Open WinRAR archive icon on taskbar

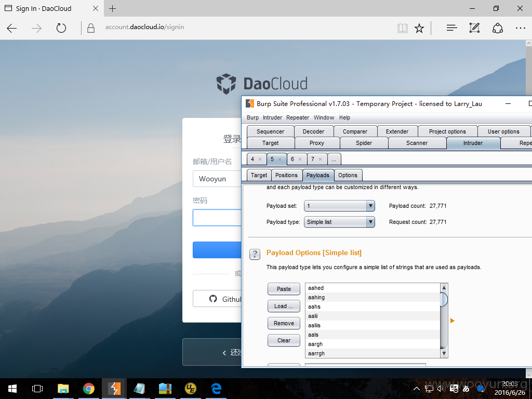pos(165,389)
